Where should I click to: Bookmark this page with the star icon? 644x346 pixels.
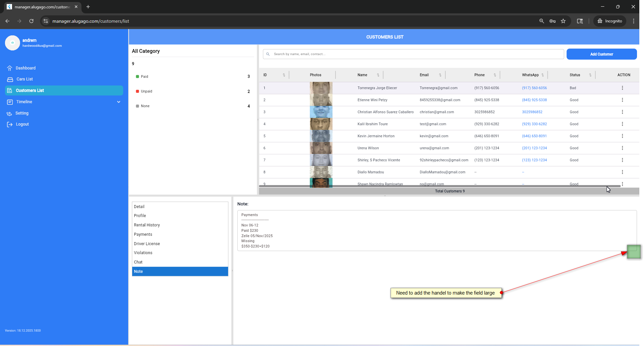[563, 21]
